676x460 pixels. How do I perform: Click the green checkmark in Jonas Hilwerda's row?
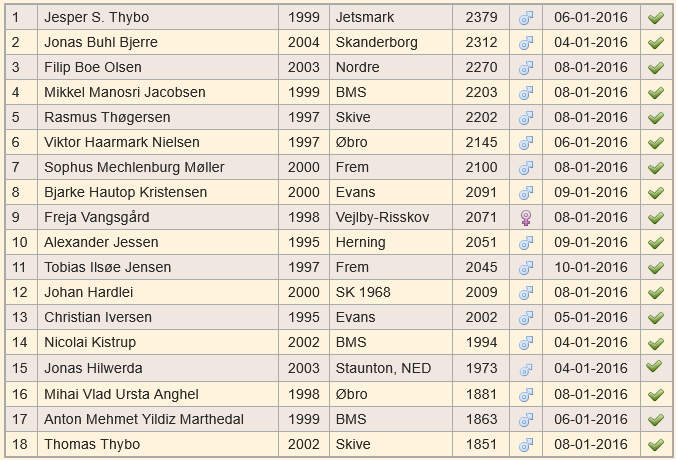(654, 366)
